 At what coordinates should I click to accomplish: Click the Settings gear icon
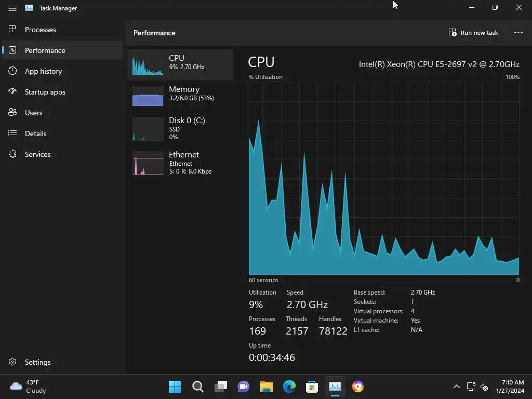(x=12, y=362)
